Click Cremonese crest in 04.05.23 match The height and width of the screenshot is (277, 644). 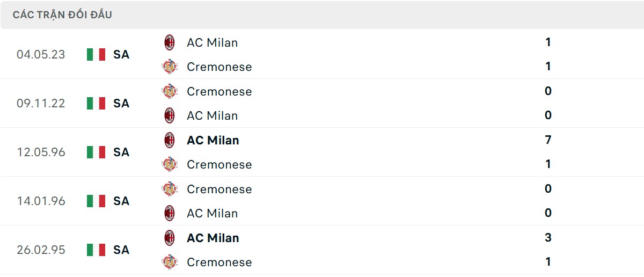tap(170, 67)
